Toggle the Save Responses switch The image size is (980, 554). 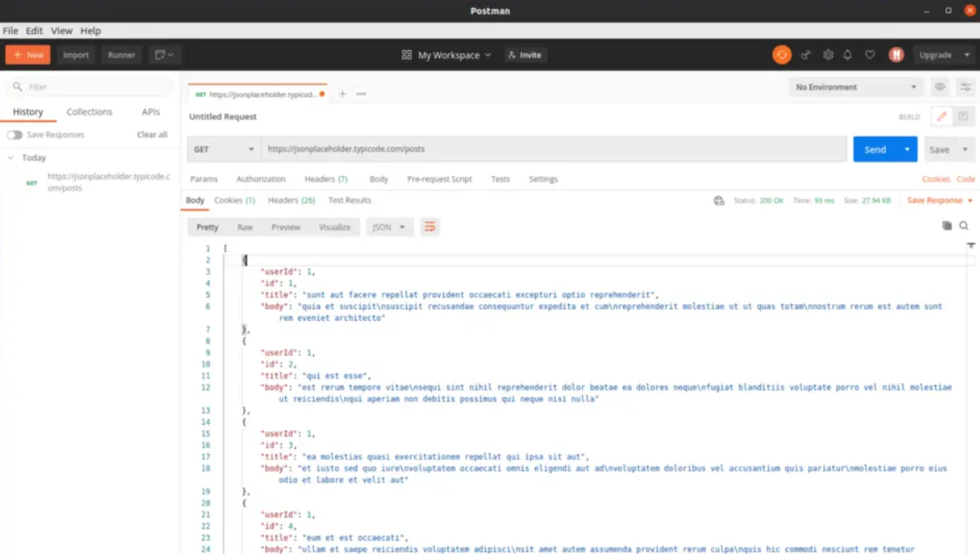point(14,135)
